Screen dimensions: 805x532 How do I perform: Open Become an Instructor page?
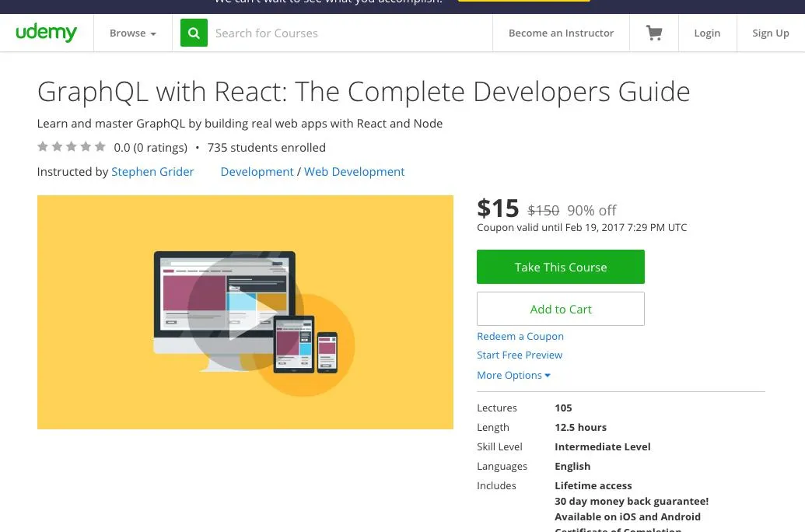[x=561, y=33]
